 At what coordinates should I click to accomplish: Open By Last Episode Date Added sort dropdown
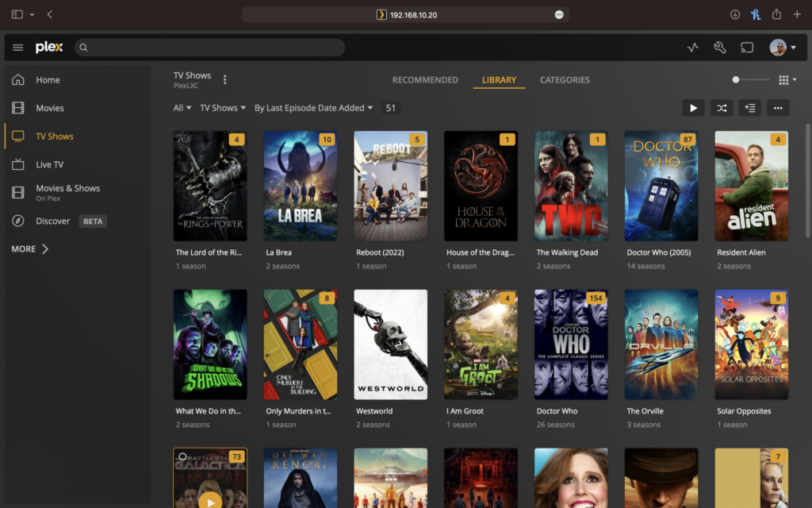pos(313,108)
